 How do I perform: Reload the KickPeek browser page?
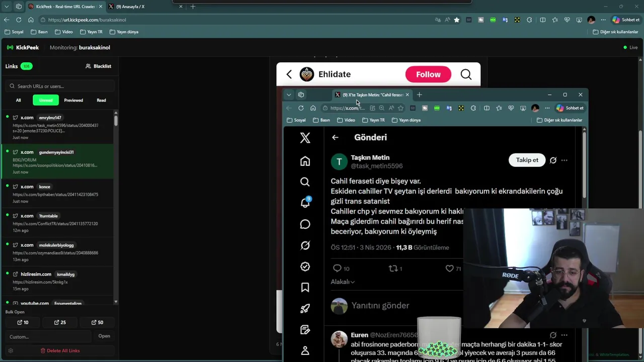tap(19, 20)
